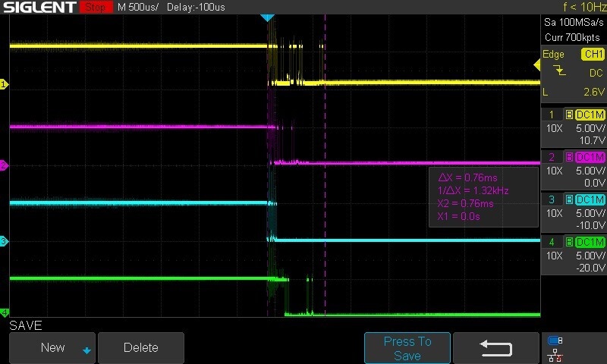
Task: Click channel 2 DC1M coupling badge
Action: coord(590,157)
